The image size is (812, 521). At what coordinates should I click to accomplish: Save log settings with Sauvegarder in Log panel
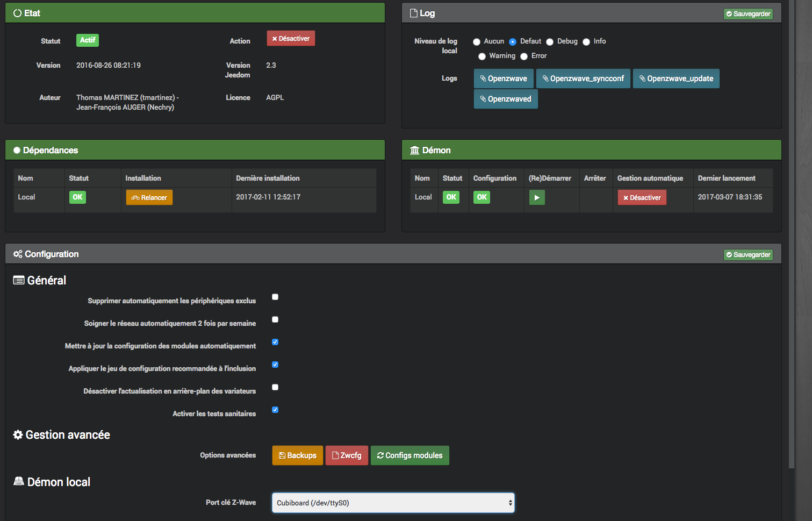click(748, 14)
